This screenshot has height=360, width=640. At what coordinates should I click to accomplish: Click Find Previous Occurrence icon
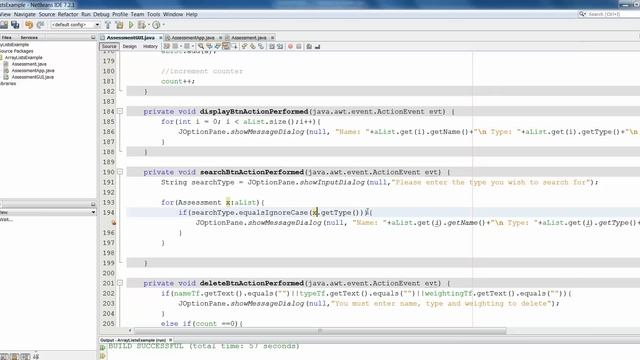[209, 47]
